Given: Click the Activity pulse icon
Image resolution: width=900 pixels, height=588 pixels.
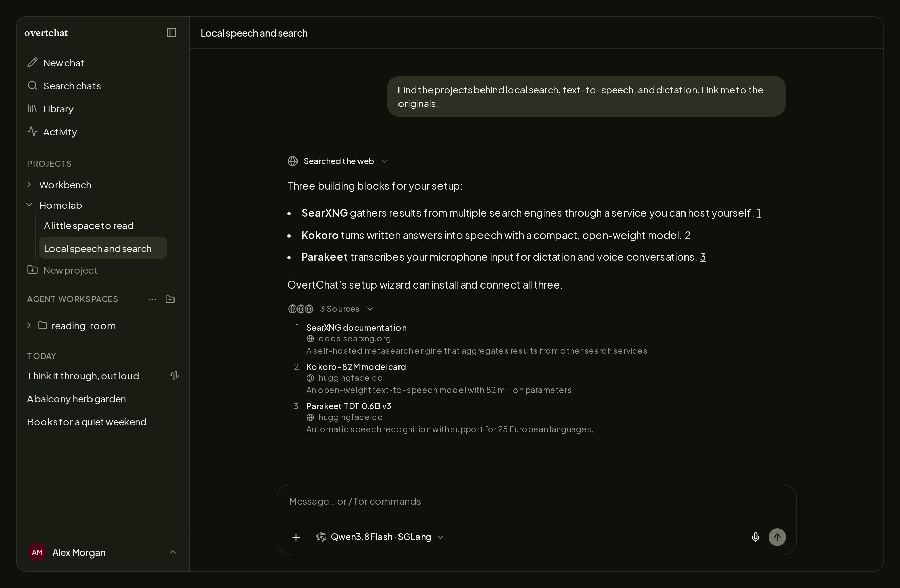Looking at the screenshot, I should pos(33,131).
